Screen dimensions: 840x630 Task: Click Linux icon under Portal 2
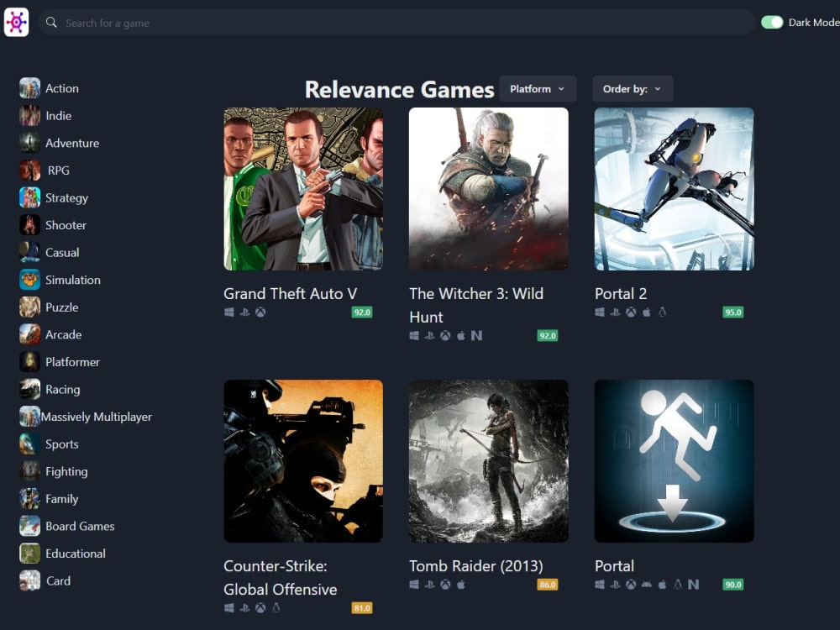point(662,312)
